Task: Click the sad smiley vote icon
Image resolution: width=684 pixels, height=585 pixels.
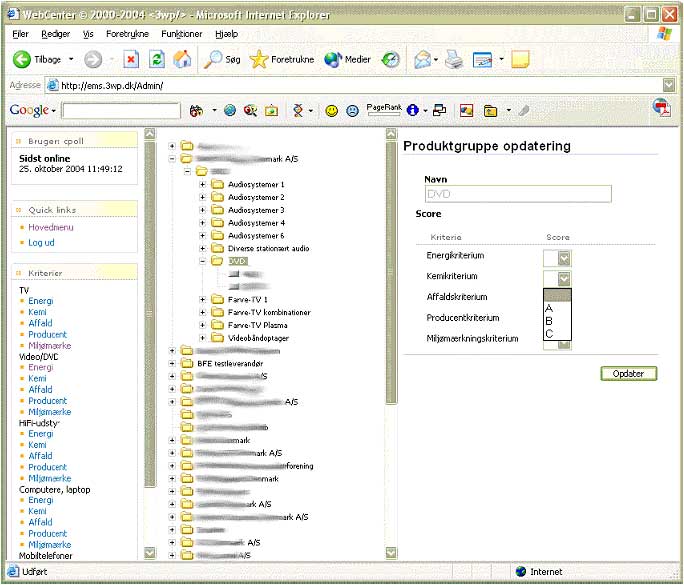Action: [352, 111]
